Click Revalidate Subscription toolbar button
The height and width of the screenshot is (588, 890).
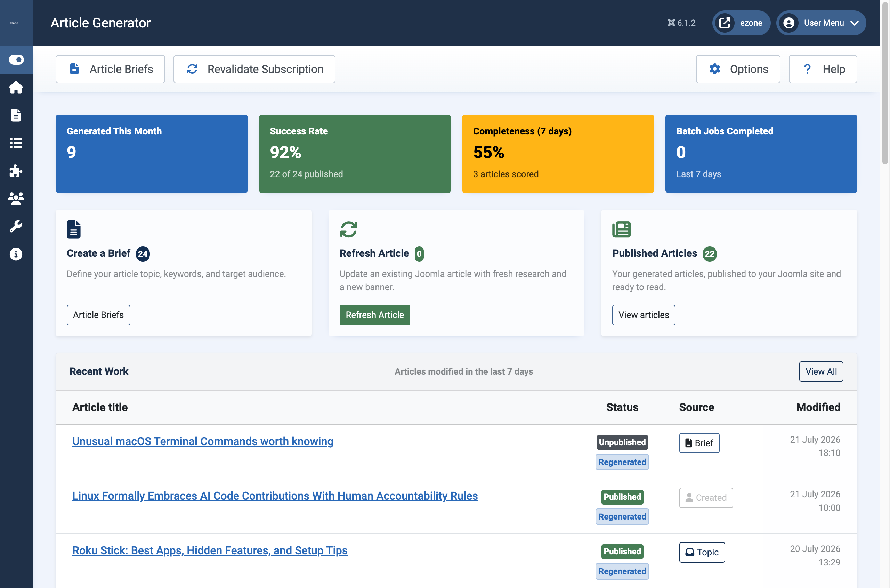coord(254,69)
